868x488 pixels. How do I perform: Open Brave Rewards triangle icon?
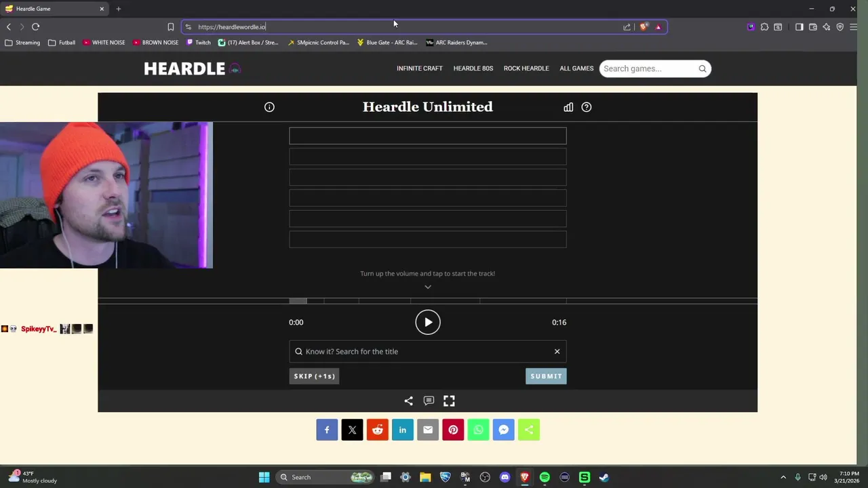pyautogui.click(x=658, y=27)
